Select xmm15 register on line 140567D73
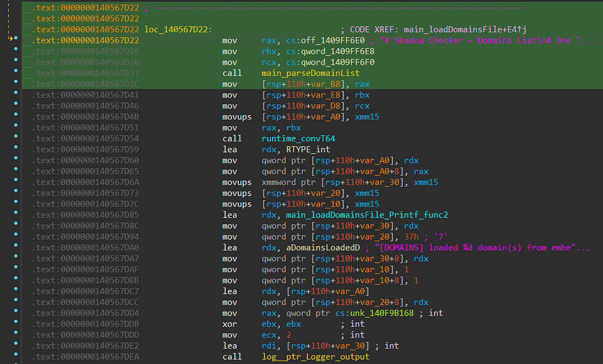Viewport: 603px width, 364px height. click(367, 193)
